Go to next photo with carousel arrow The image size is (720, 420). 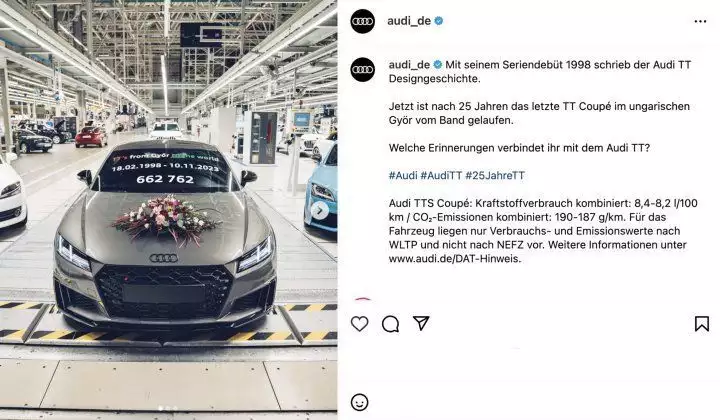click(320, 211)
